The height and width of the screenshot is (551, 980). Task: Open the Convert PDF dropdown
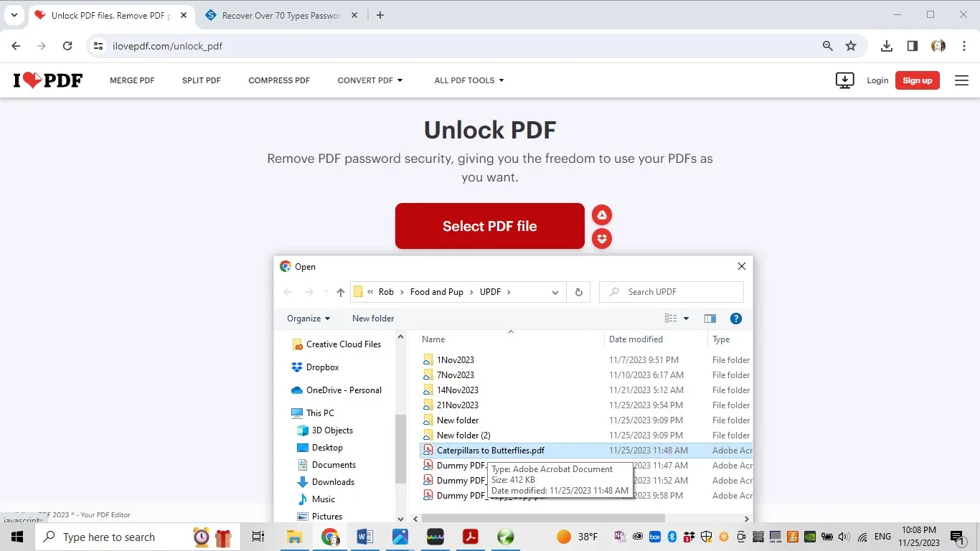pyautogui.click(x=369, y=80)
